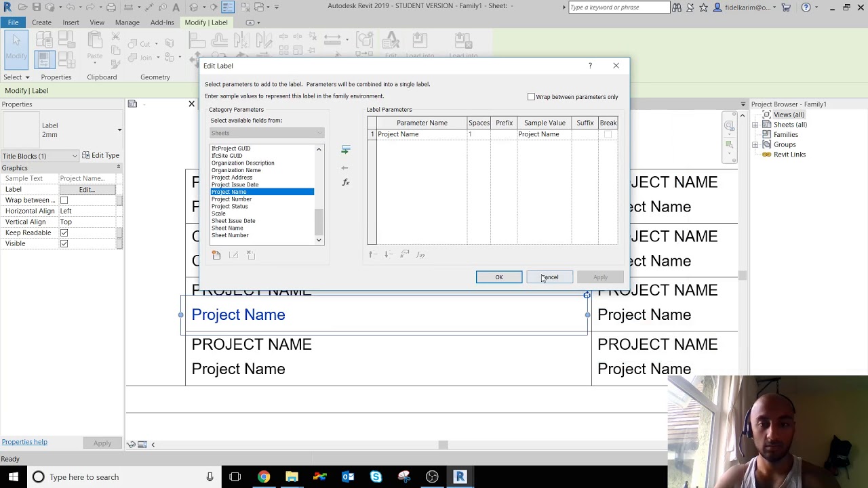Click the Task View taskbar icon
868x488 pixels.
click(235, 476)
